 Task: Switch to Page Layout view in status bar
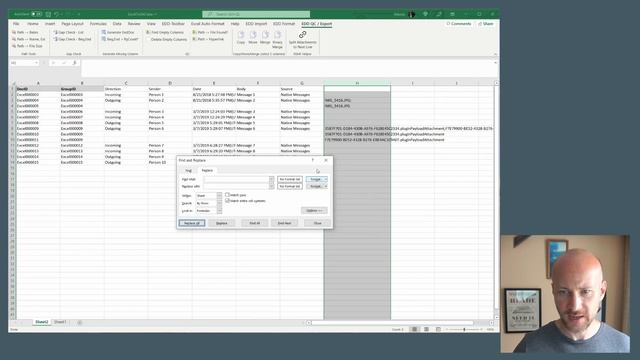pyautogui.click(x=427, y=329)
